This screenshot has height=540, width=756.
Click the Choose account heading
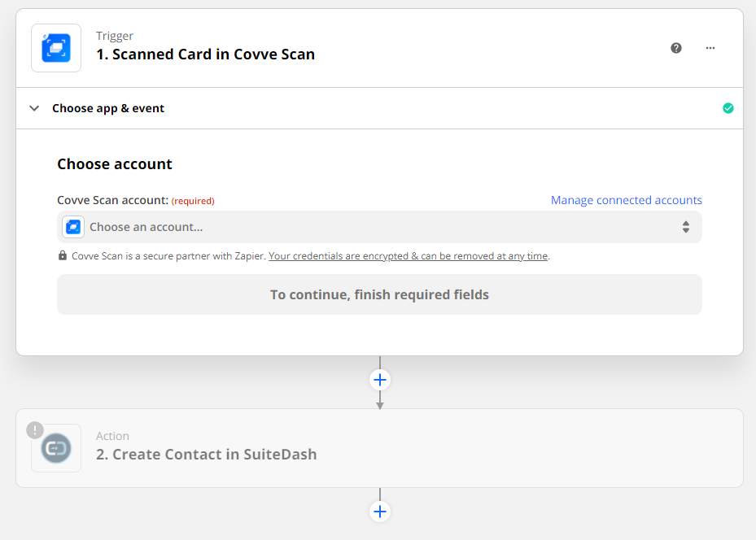(115, 164)
